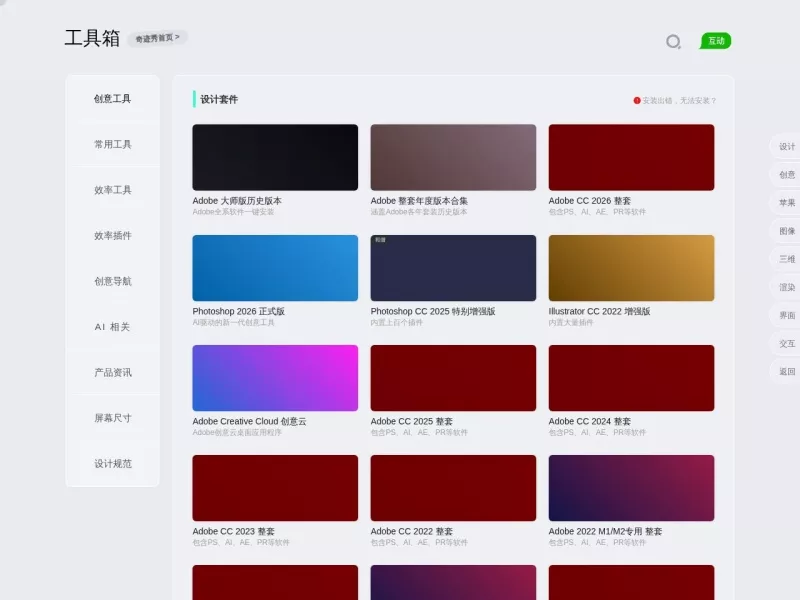Go to 奇迹秀首页 via the breadcrumb
This screenshot has height=600, width=800.
point(157,38)
